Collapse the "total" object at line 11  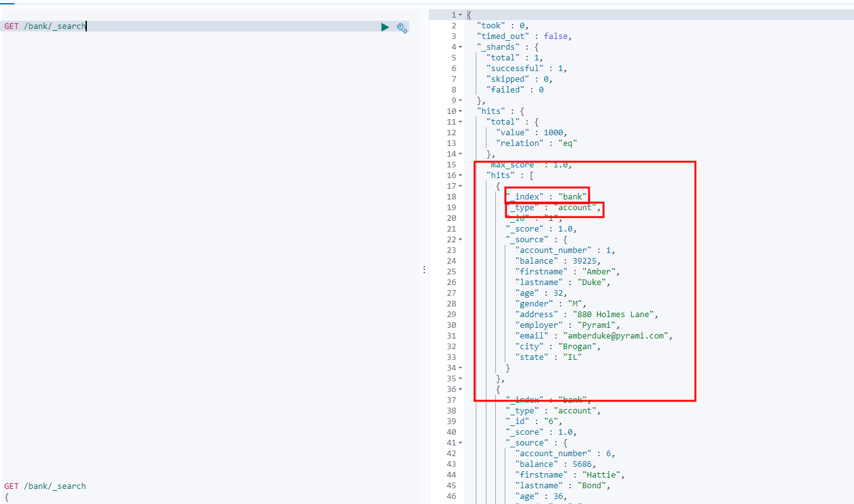[x=461, y=121]
